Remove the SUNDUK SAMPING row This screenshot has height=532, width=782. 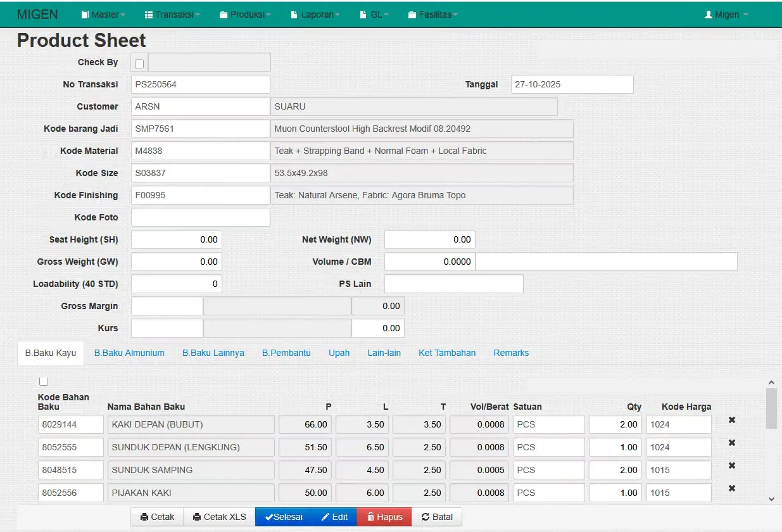[x=731, y=465]
